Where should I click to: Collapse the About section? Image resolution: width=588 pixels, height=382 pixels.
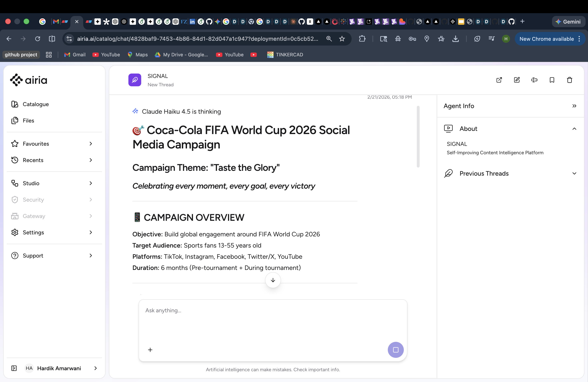[x=574, y=129]
